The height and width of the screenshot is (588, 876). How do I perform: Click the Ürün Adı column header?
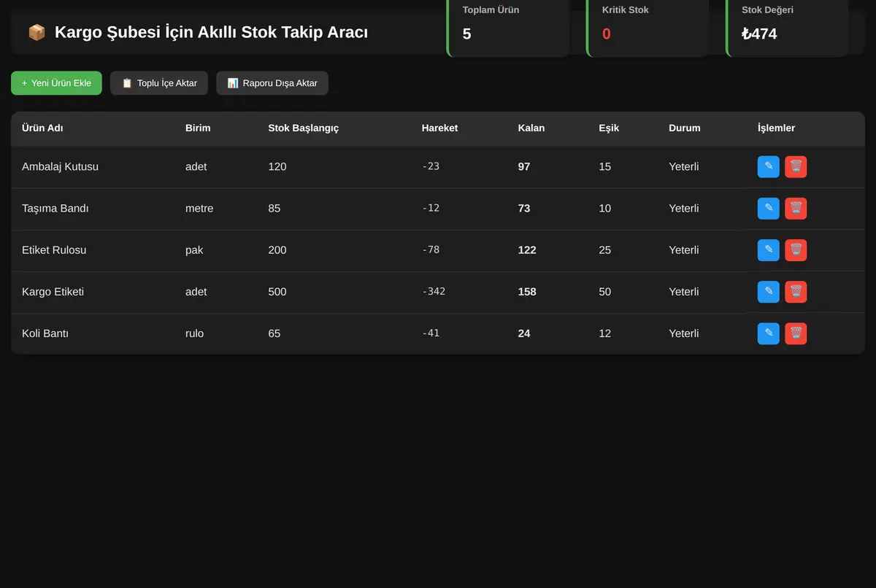[42, 128]
